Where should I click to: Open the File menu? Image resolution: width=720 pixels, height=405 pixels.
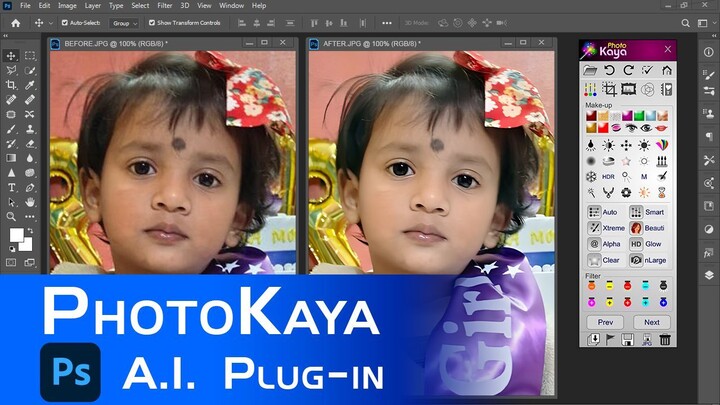click(x=25, y=6)
